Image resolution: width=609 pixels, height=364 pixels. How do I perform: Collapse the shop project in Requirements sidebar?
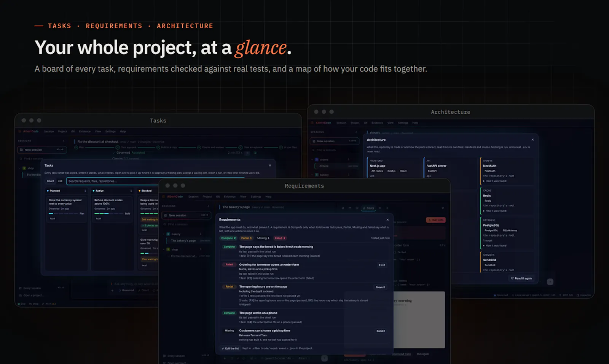(164, 250)
